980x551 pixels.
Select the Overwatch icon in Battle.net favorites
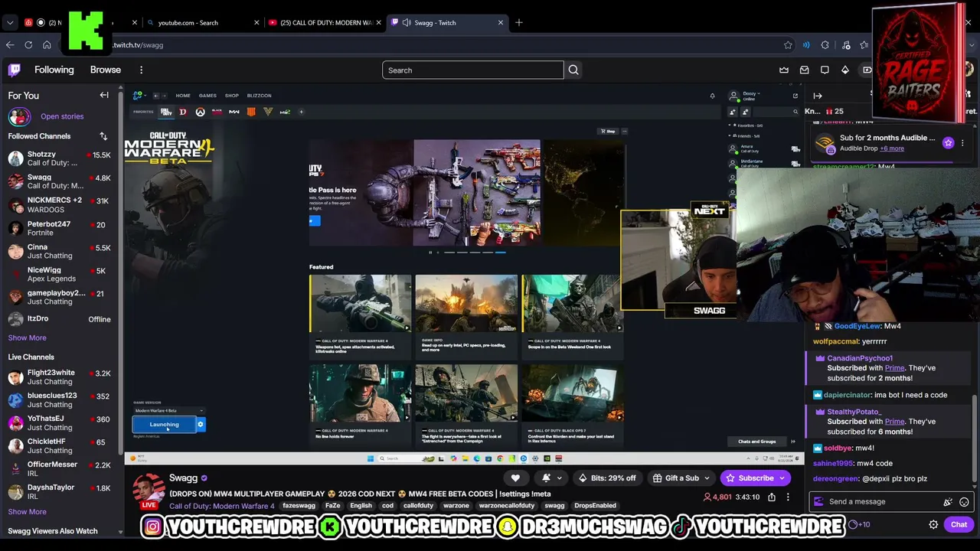(x=200, y=112)
